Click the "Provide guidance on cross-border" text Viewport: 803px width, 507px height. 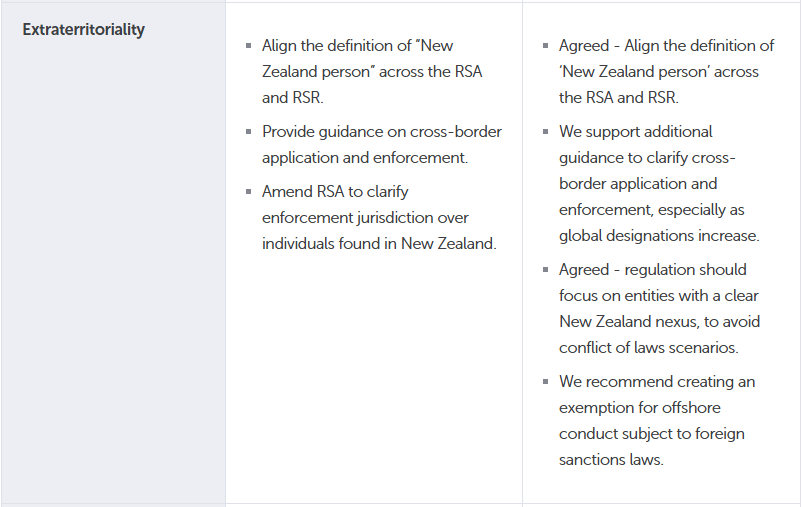[381, 132]
